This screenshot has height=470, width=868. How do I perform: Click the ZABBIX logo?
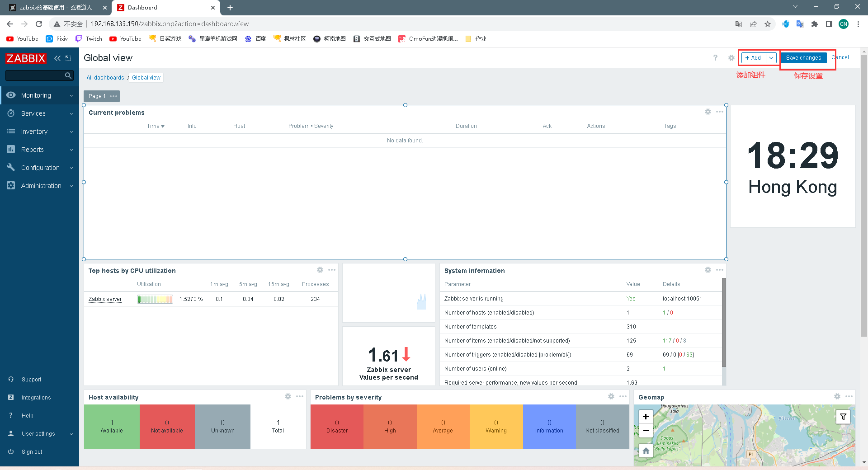(x=26, y=58)
